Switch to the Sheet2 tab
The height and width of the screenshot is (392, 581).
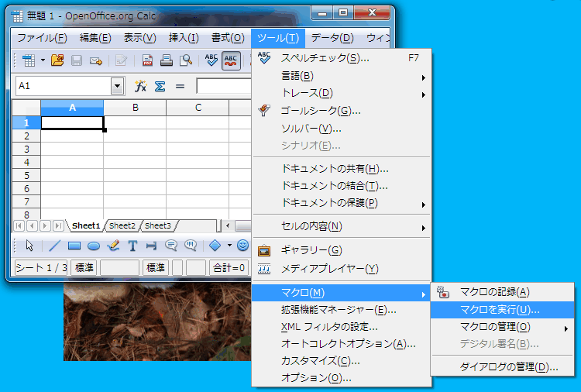[122, 225]
